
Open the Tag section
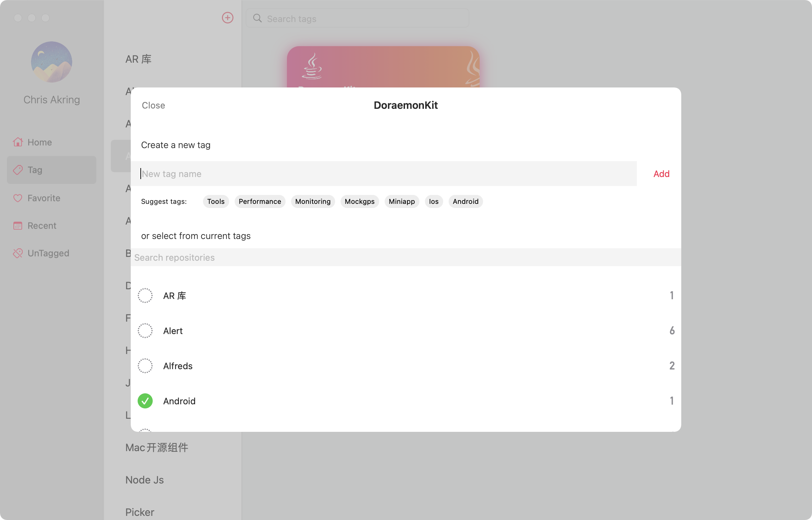pyautogui.click(x=52, y=170)
